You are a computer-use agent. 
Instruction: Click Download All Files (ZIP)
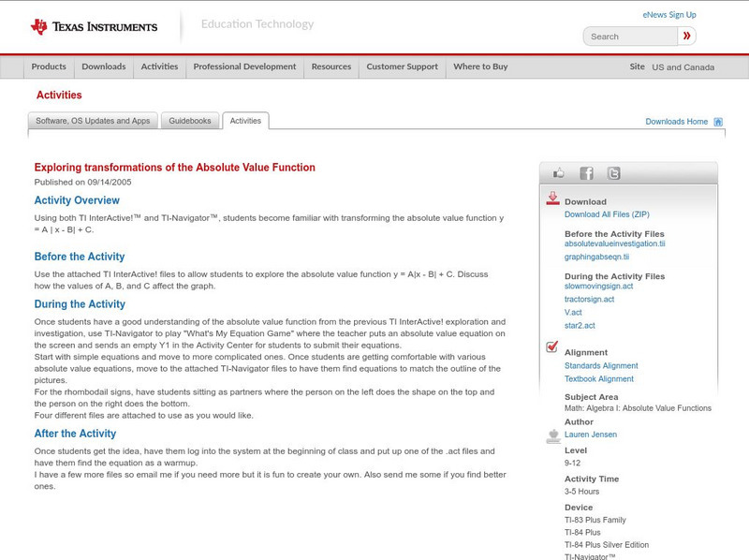[x=607, y=214]
